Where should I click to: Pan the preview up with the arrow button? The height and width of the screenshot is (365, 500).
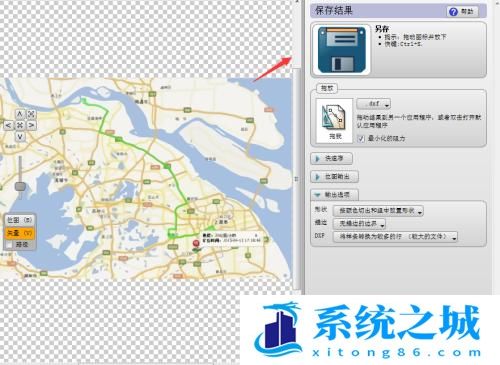tap(20, 114)
